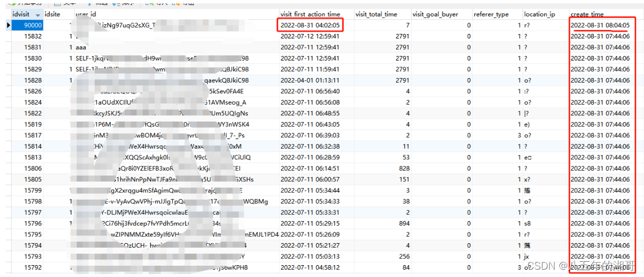This screenshot has height=277, width=644.
Task: Select the idvisit cell 15795
Action: 27,235
